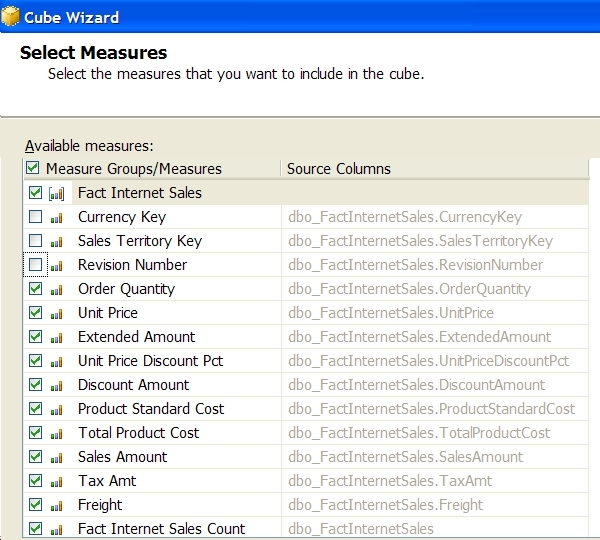
Task: Select the Order Quantity measure name
Action: 127,289
